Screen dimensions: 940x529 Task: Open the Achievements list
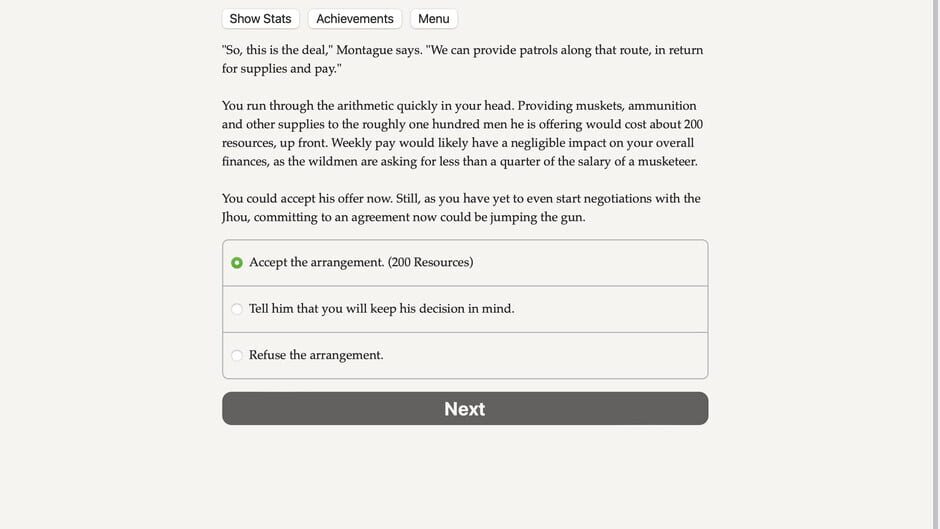[354, 19]
